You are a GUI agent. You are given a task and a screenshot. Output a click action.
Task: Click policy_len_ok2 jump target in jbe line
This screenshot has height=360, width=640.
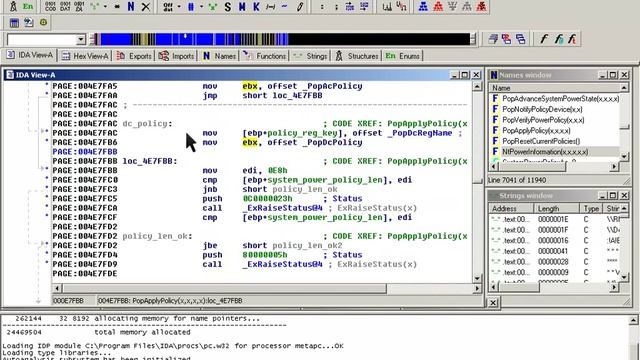click(x=307, y=245)
